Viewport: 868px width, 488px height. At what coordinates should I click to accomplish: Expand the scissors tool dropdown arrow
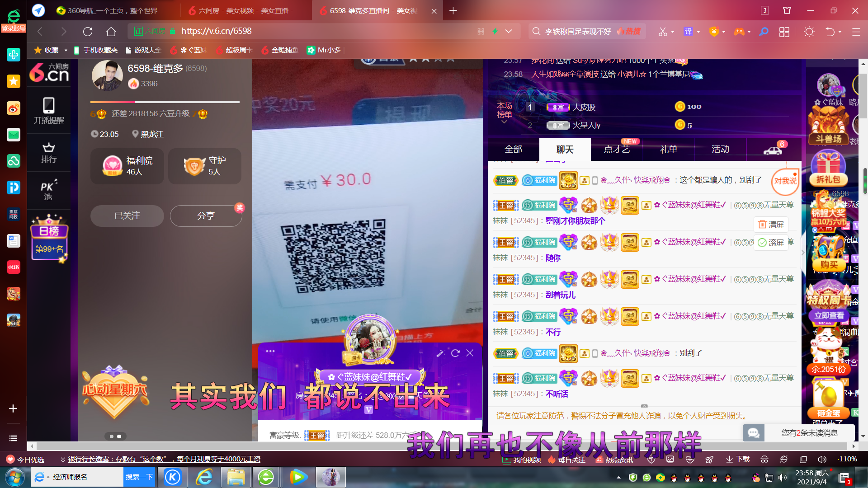click(x=673, y=32)
